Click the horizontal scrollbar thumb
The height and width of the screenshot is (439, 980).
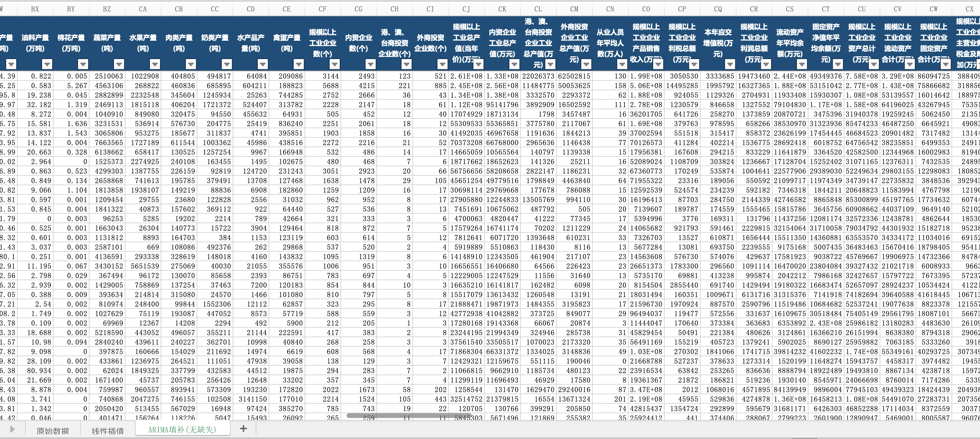pos(409,415)
